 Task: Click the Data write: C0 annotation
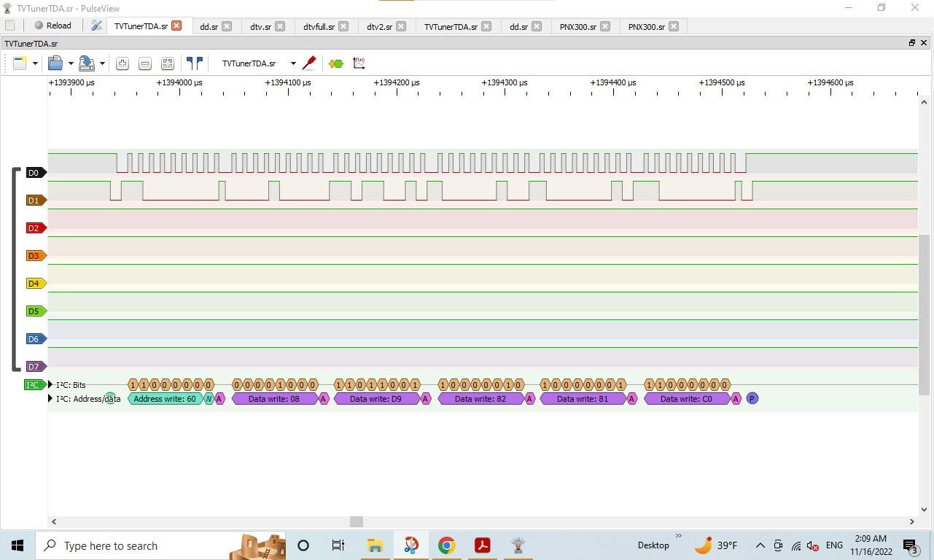coord(687,399)
